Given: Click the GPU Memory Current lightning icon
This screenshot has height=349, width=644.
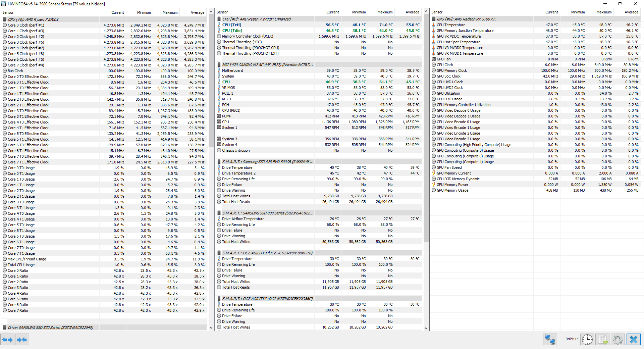Looking at the screenshot, I should (434, 173).
